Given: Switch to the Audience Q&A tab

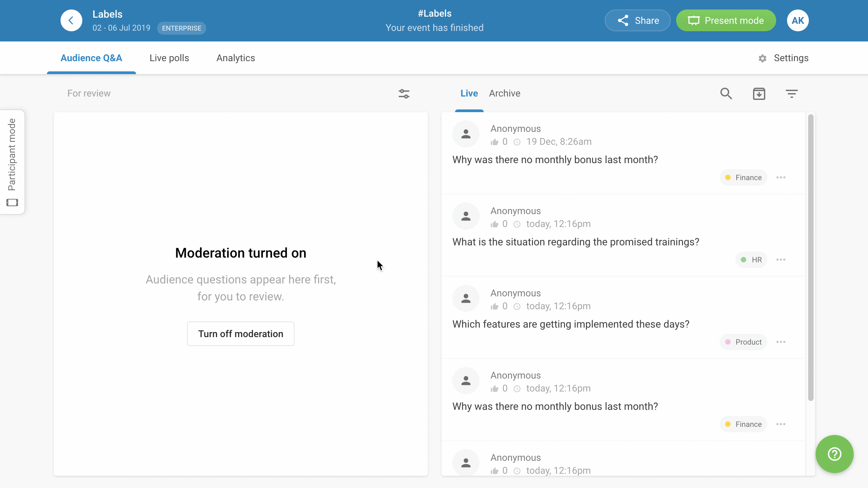Looking at the screenshot, I should click(x=91, y=58).
